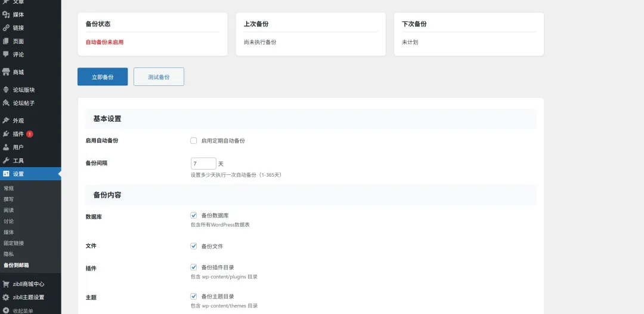Viewport: 644px width, 314px height.
Task: Open zibll主题设置 menu
Action: [30, 297]
